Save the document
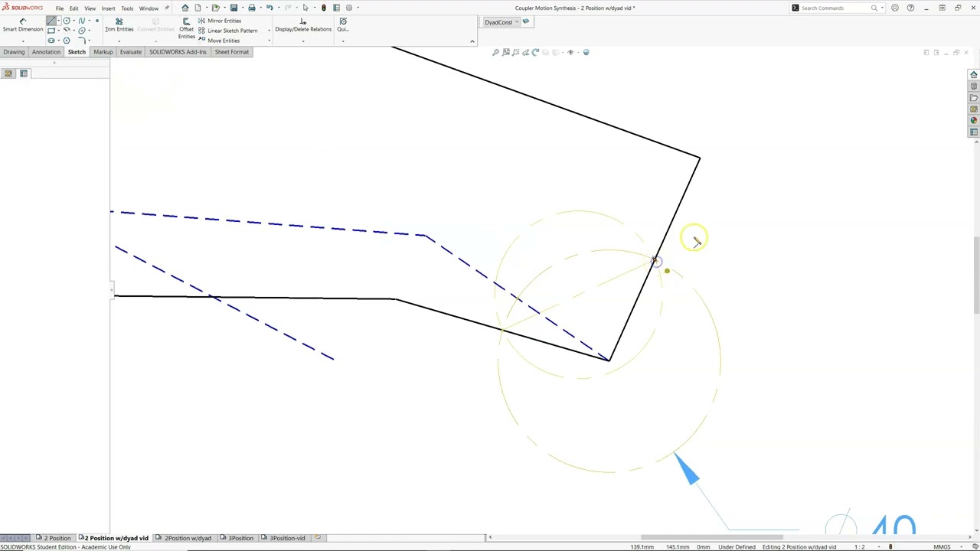This screenshot has width=980, height=551. tap(234, 8)
